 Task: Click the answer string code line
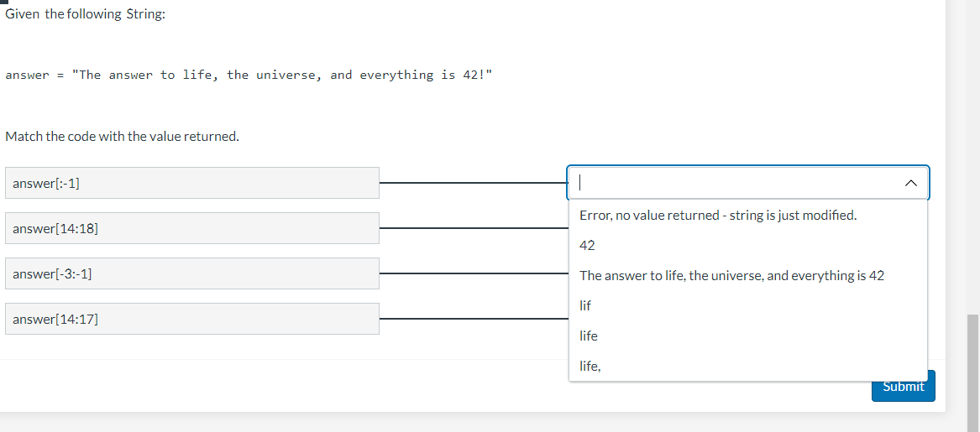click(x=249, y=75)
